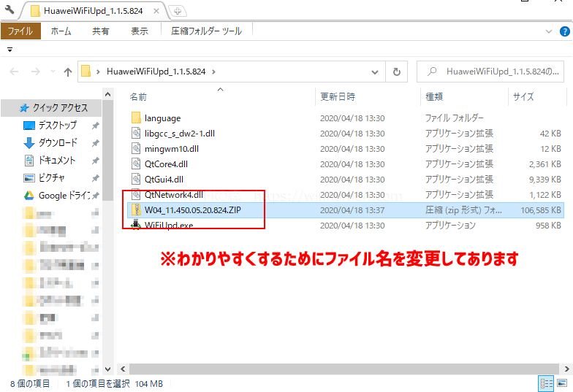The width and height of the screenshot is (573, 392).
Task: Open デスクトップ in the navigation pane
Action: coord(58,126)
